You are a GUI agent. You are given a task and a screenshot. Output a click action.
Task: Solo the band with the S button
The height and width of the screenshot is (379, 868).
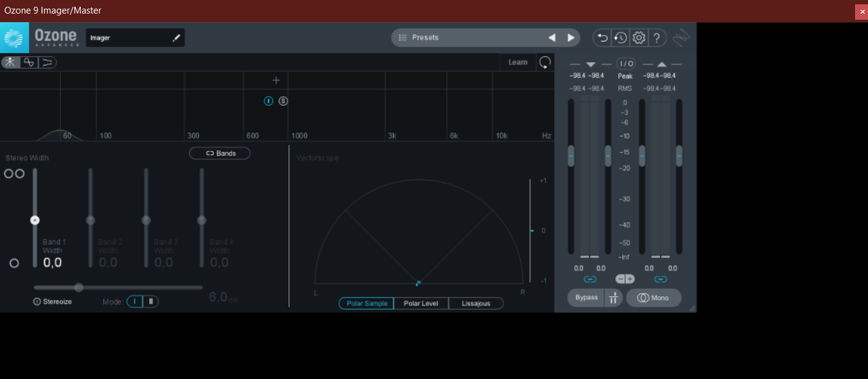(283, 101)
